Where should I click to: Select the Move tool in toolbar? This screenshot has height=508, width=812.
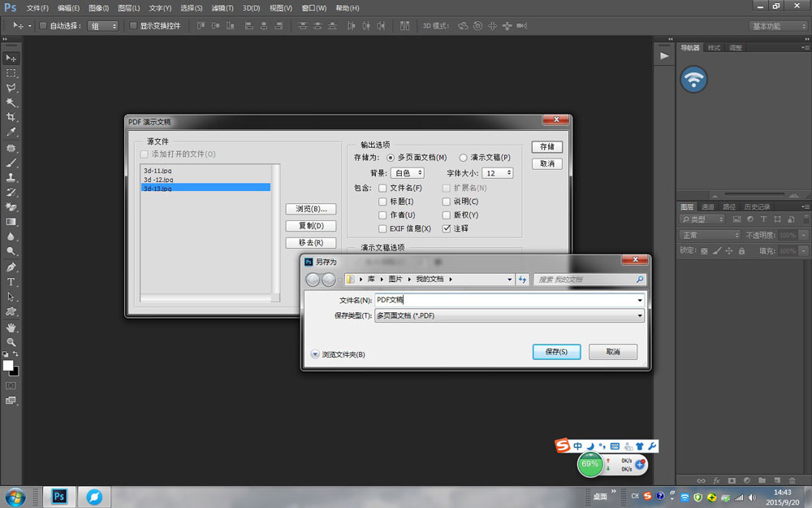(x=11, y=58)
